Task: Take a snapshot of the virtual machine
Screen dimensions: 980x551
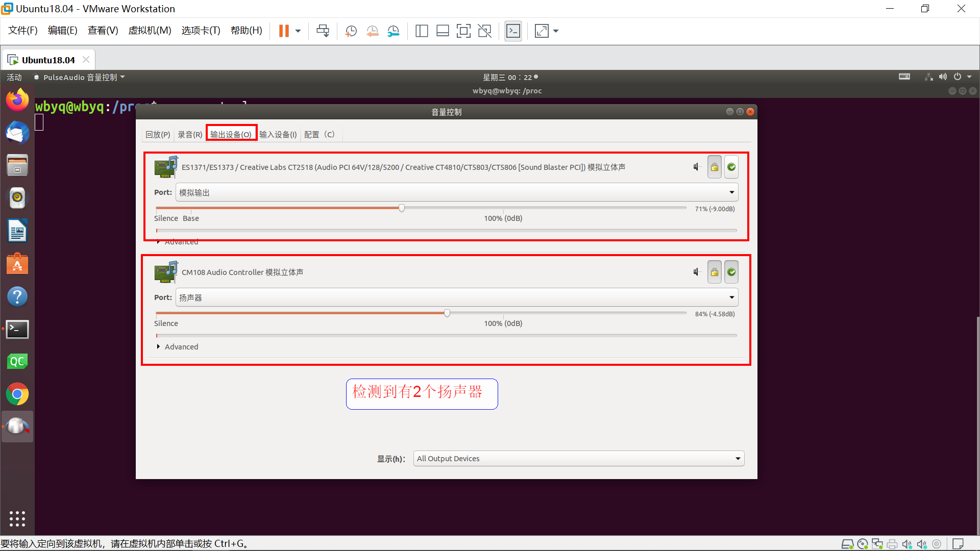Action: coord(351,31)
